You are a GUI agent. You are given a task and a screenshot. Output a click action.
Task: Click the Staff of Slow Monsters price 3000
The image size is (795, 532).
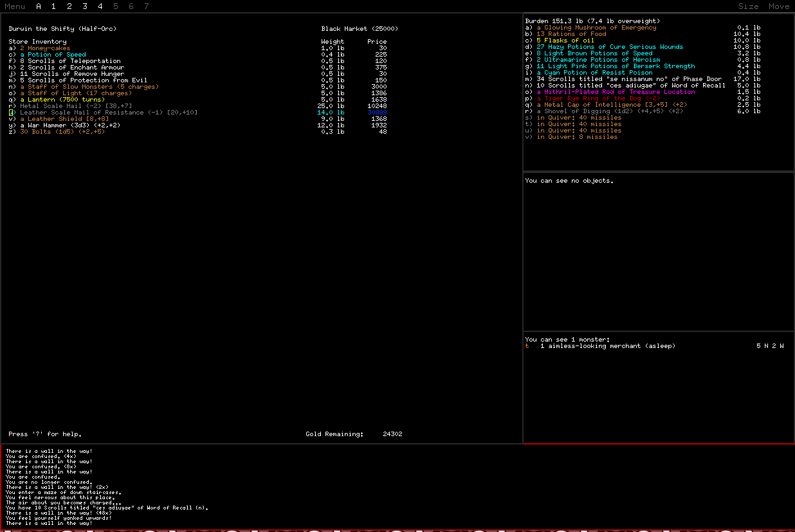click(379, 87)
